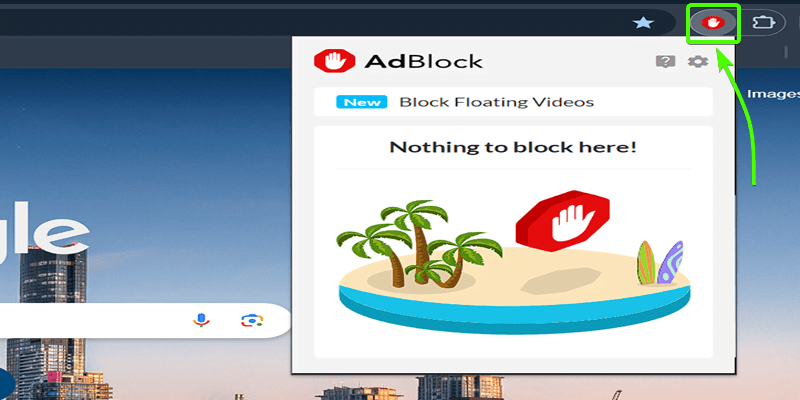The image size is (800, 400).
Task: Open the AdBlock help question-mark icon
Action: [665, 62]
